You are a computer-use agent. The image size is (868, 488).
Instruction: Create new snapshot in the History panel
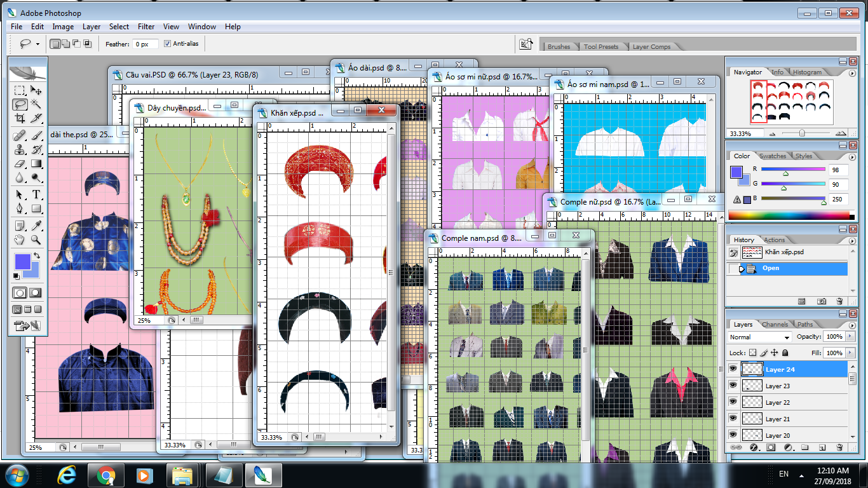(x=822, y=301)
